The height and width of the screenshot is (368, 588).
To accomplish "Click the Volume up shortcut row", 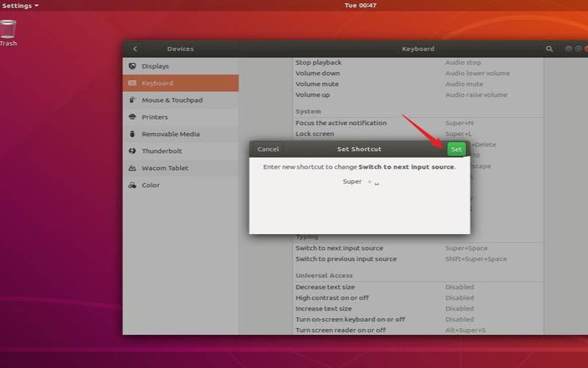I will click(417, 95).
